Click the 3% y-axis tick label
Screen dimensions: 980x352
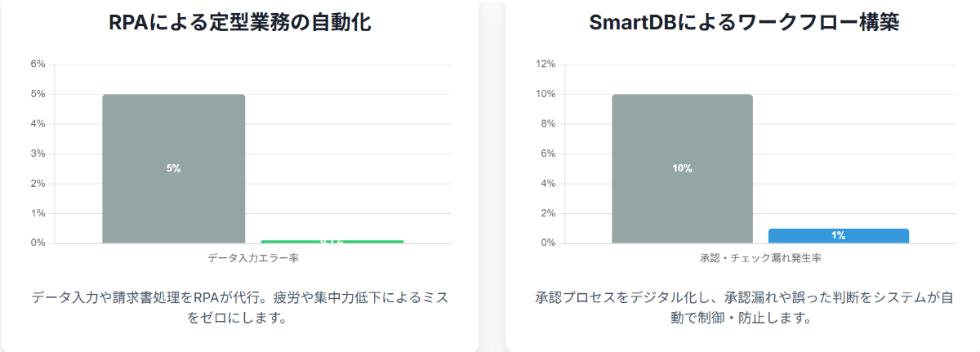[38, 154]
